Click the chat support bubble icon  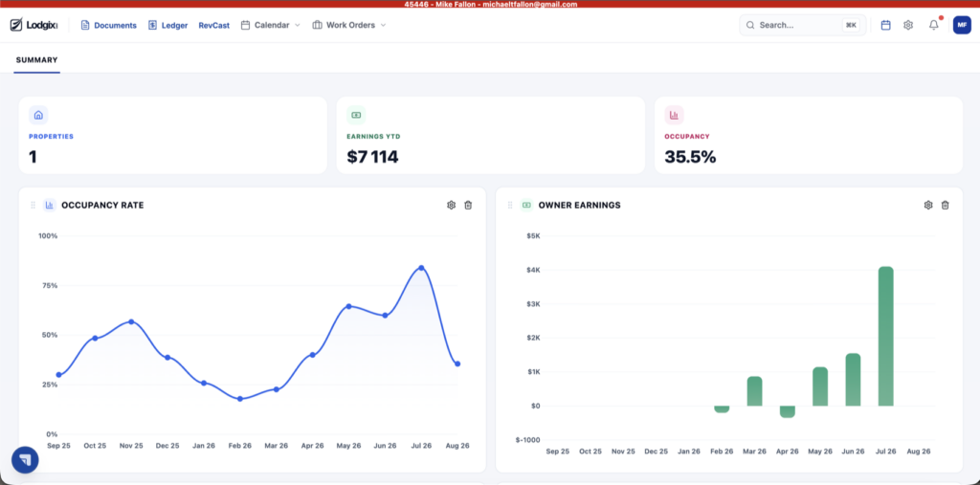tap(25, 460)
